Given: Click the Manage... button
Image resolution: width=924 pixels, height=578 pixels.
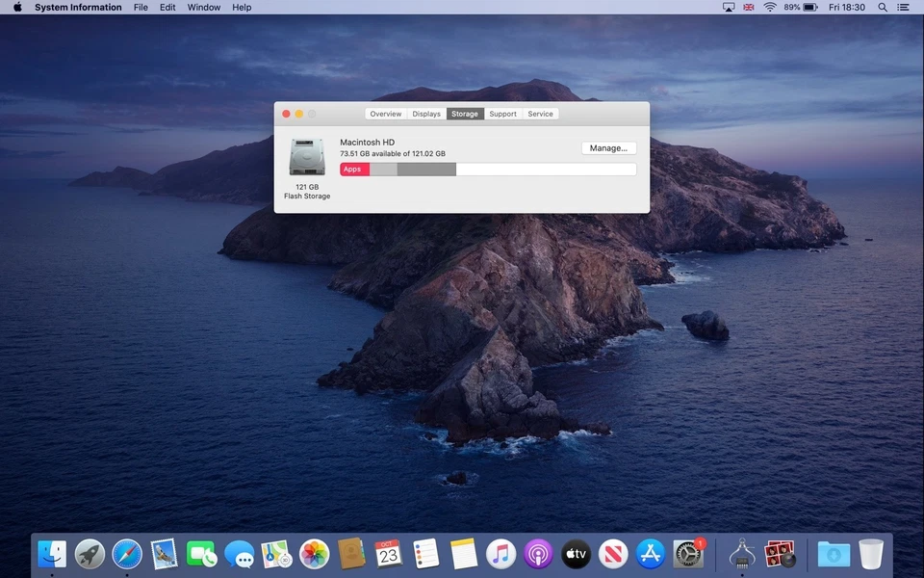Looking at the screenshot, I should 608,148.
